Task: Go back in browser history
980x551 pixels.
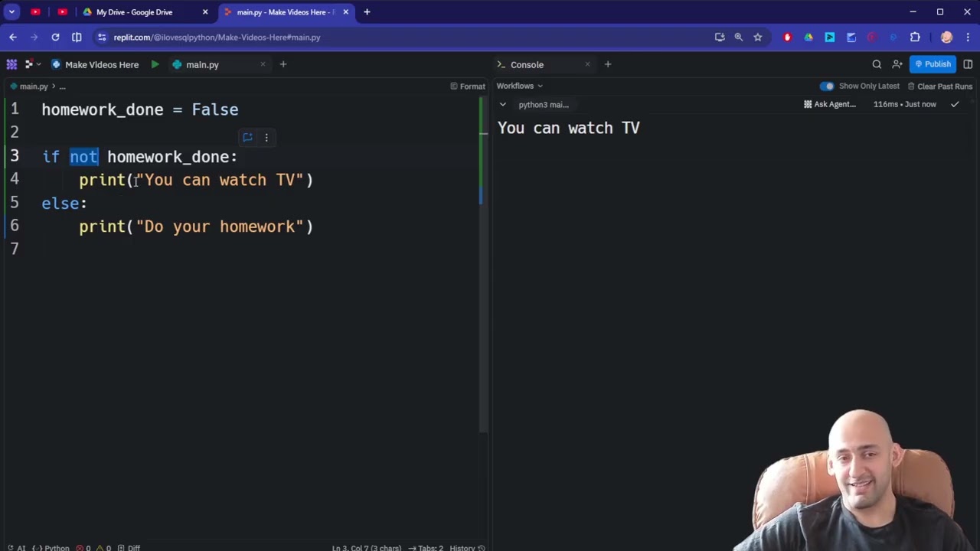Action: (13, 37)
